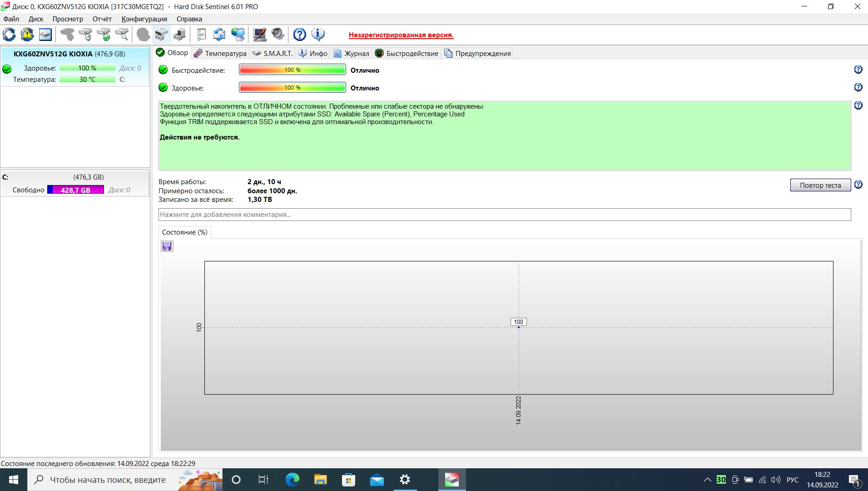Image resolution: width=868 pixels, height=491 pixels.
Task: Open the blue question mark help icon
Action: [x=300, y=35]
